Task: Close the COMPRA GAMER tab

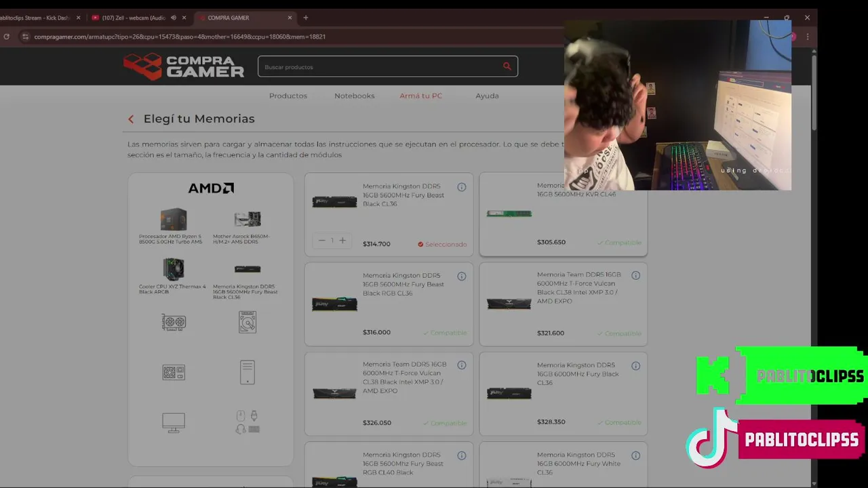Action: (x=290, y=18)
